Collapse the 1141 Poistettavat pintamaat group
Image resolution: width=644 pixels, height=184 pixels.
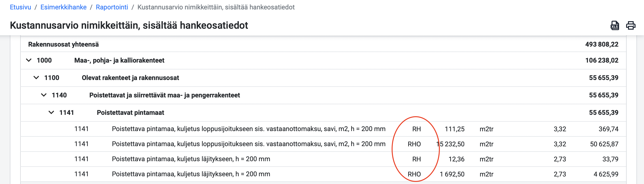(51, 112)
